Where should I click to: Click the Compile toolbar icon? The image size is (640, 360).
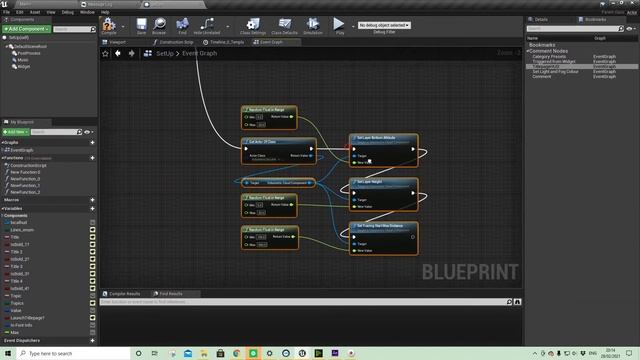(x=109, y=25)
